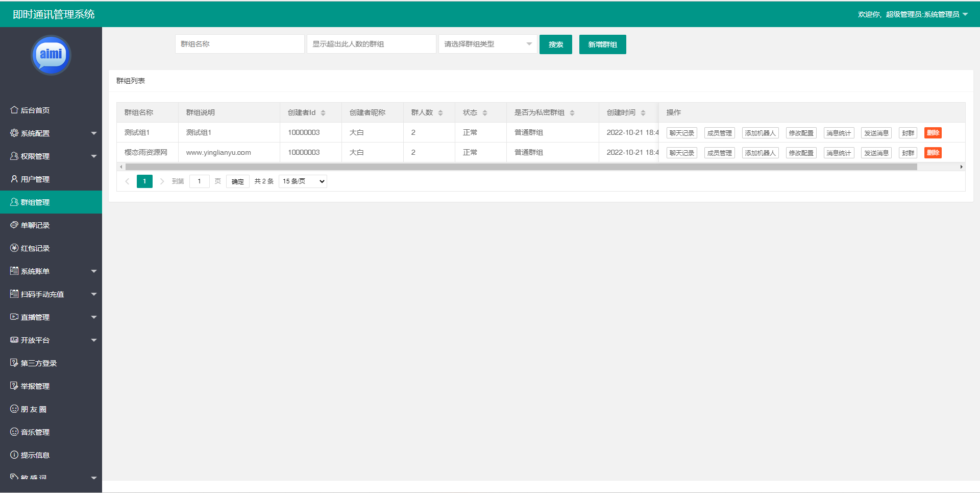Open 后台首页 menu item
The image size is (980, 493).
click(x=51, y=110)
